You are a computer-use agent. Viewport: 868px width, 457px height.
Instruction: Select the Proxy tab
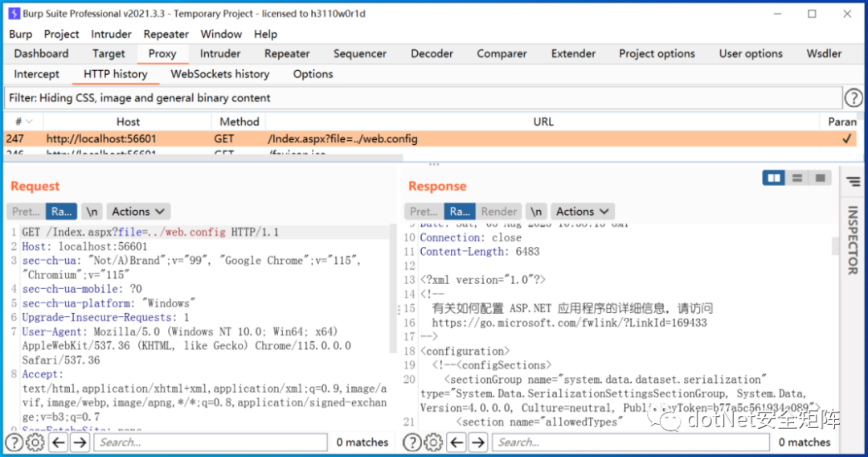pyautogui.click(x=162, y=54)
